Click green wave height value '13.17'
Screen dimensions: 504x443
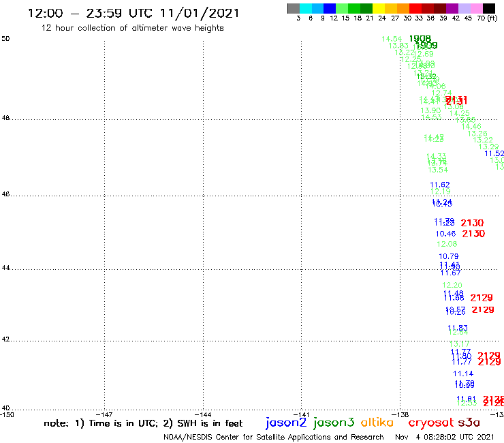pos(459,344)
